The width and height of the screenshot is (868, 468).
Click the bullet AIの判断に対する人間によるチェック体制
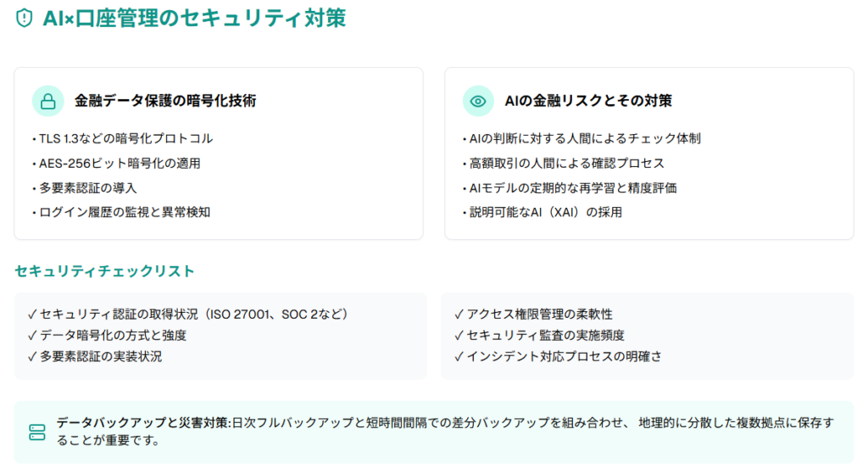582,138
